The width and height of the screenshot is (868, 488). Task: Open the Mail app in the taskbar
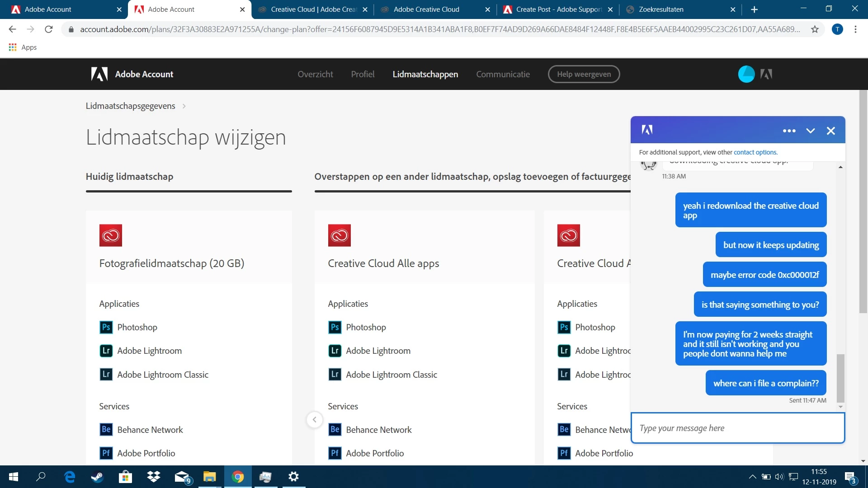(182, 477)
